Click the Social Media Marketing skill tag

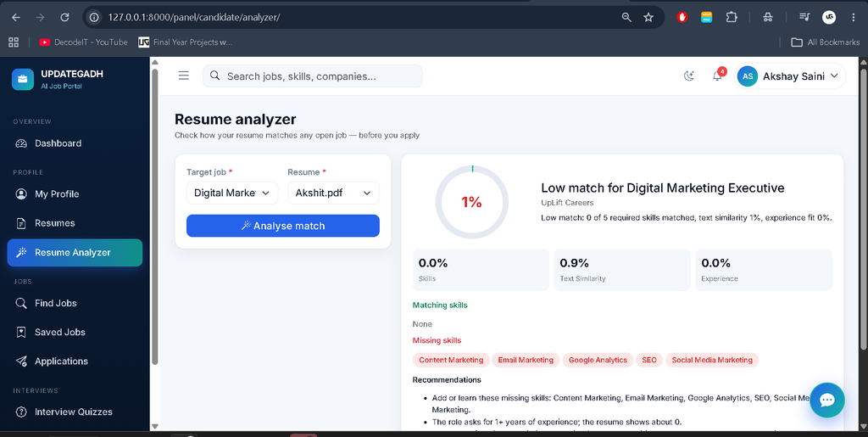(712, 360)
